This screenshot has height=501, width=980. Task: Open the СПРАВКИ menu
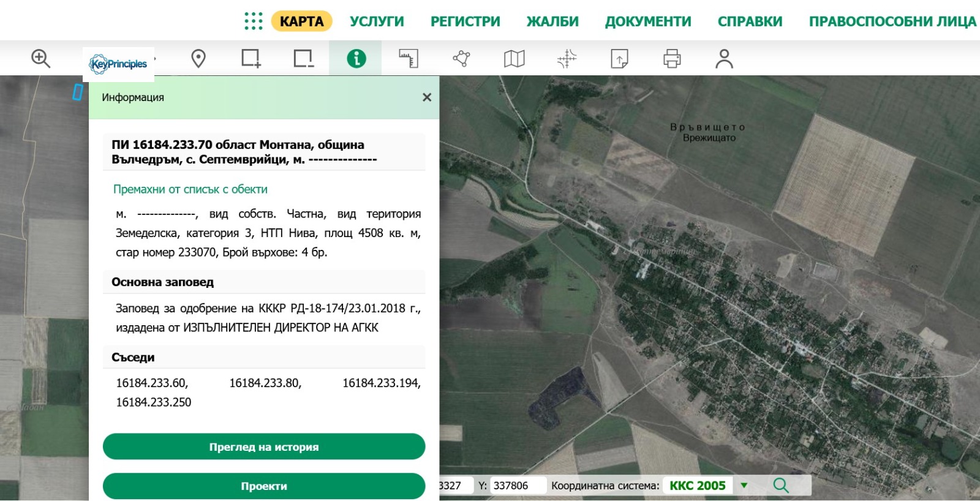tap(750, 21)
